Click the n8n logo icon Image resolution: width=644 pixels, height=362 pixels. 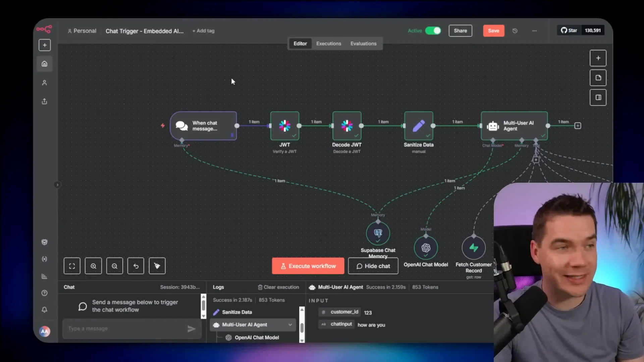(44, 29)
